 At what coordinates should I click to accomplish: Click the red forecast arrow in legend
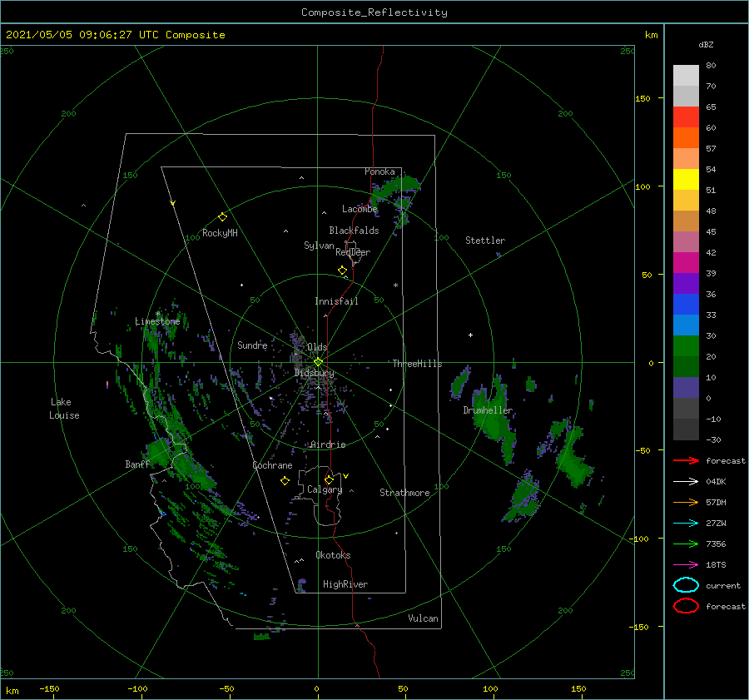point(686,460)
